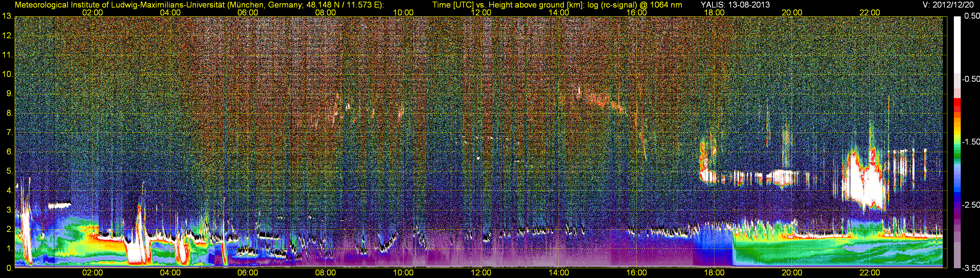This screenshot has height=278, width=980.
Task: Click the 4. km height axis label
Action: point(9,190)
